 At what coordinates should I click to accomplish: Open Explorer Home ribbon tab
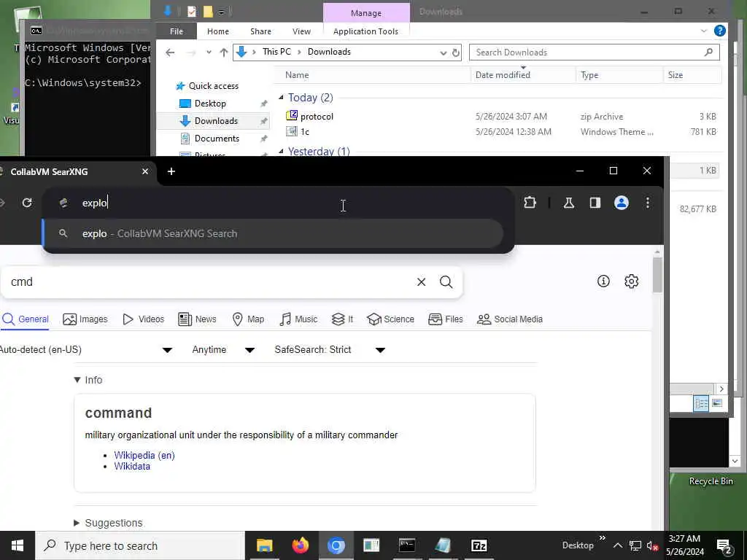[x=217, y=31]
